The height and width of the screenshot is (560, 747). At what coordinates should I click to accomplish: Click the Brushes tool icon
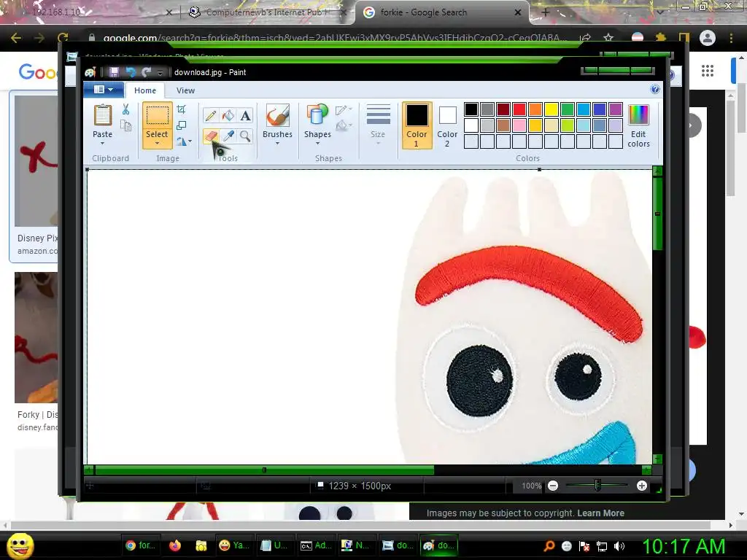pos(277,116)
